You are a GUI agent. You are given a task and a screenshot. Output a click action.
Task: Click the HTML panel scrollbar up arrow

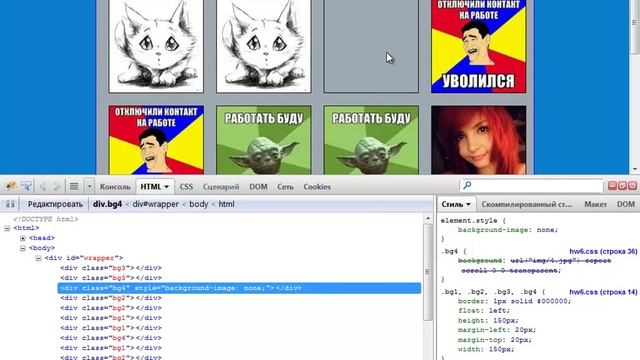(428, 218)
